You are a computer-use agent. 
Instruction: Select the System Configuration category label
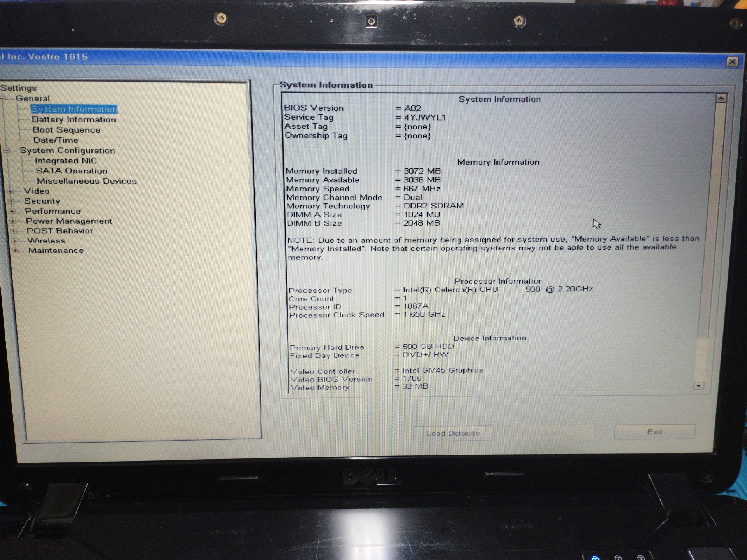67,150
